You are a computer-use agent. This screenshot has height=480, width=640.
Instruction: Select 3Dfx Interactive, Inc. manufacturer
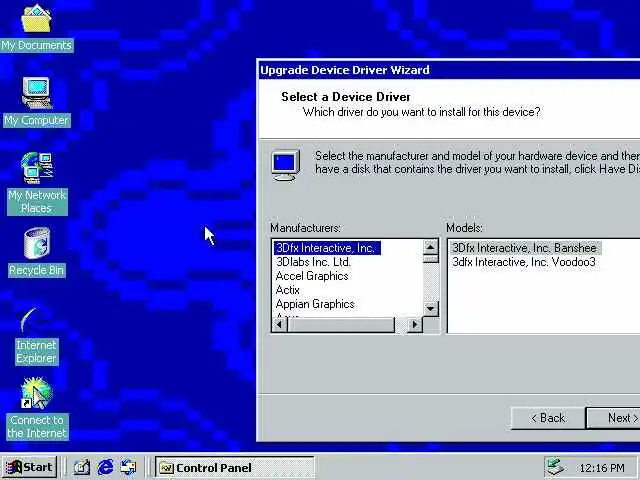pyautogui.click(x=327, y=248)
